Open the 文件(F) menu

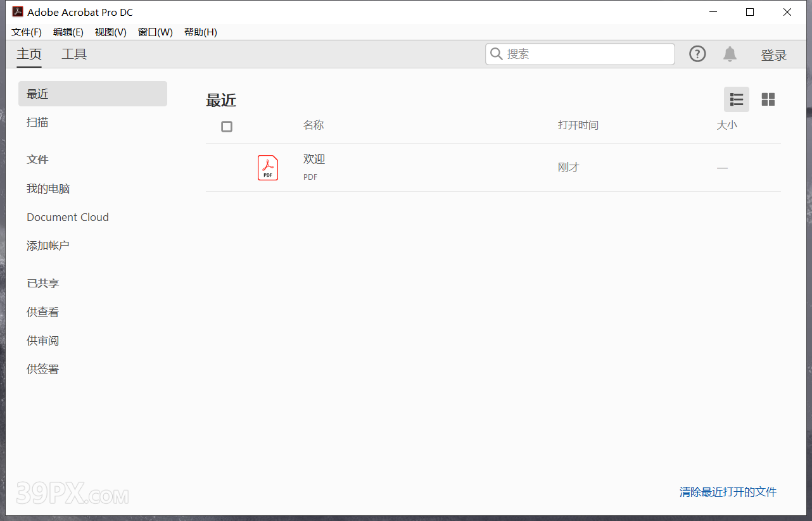pyautogui.click(x=27, y=32)
